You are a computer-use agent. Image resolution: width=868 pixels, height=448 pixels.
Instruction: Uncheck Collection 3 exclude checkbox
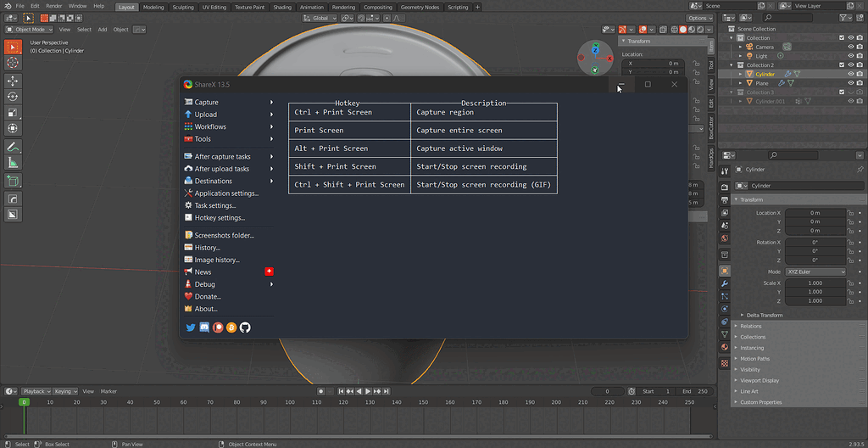pos(842,92)
